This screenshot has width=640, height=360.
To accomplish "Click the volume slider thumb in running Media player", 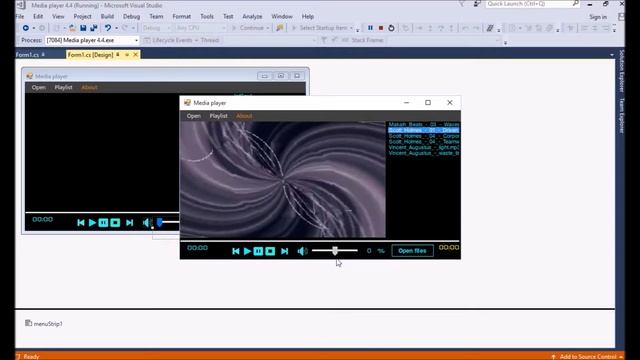I will click(335, 251).
